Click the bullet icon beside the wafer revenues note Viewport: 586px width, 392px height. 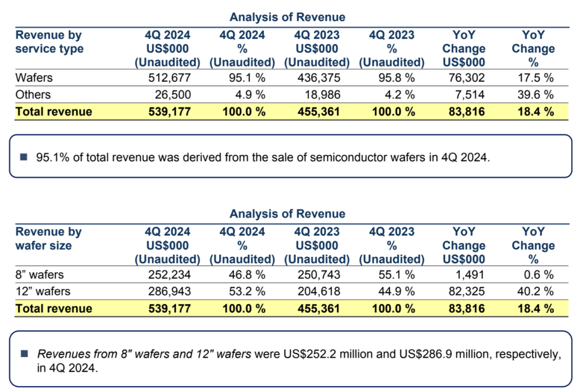click(24, 353)
